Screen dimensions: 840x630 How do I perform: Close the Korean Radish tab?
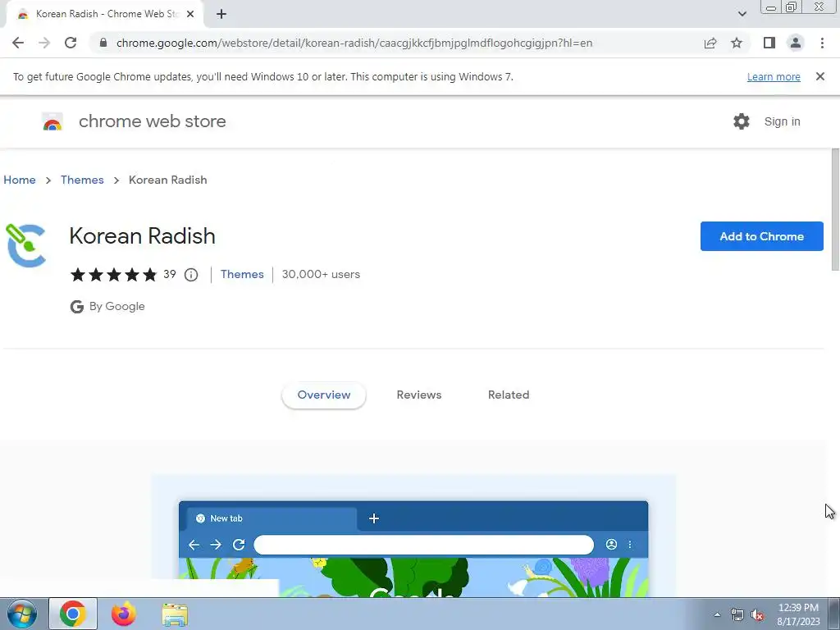coord(190,14)
